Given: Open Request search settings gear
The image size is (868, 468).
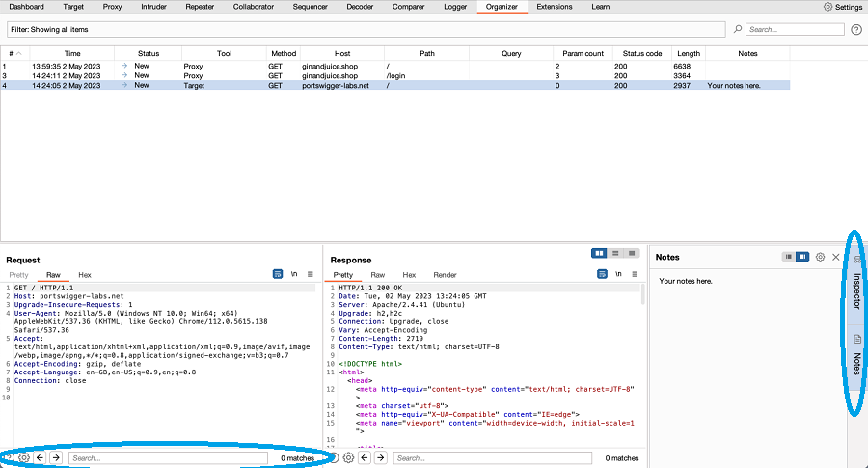Looking at the screenshot, I should pos(24,457).
